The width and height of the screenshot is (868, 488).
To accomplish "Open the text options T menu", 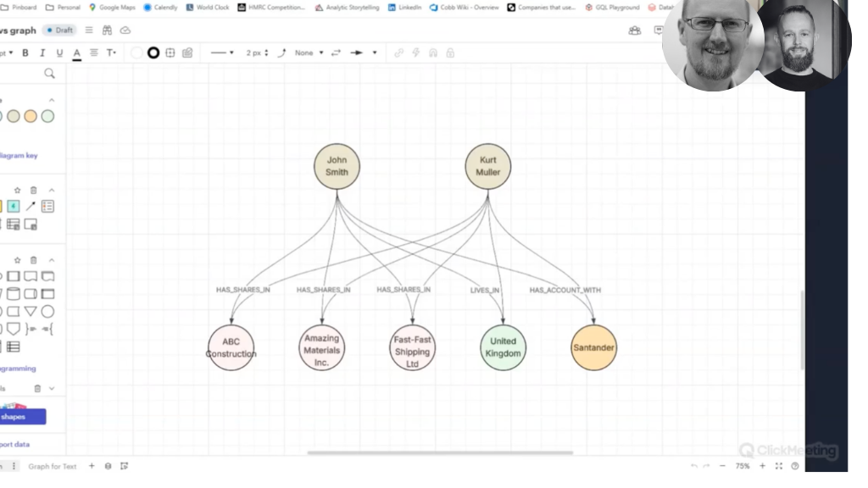I will point(111,53).
